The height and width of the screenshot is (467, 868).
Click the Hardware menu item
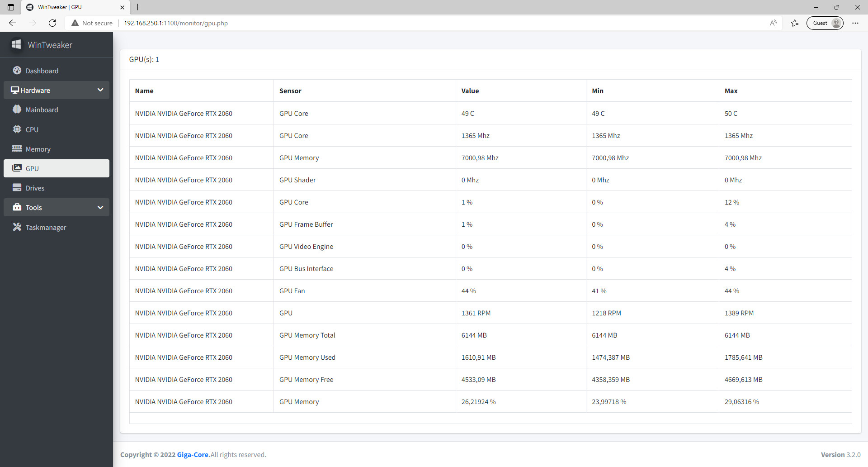point(35,90)
